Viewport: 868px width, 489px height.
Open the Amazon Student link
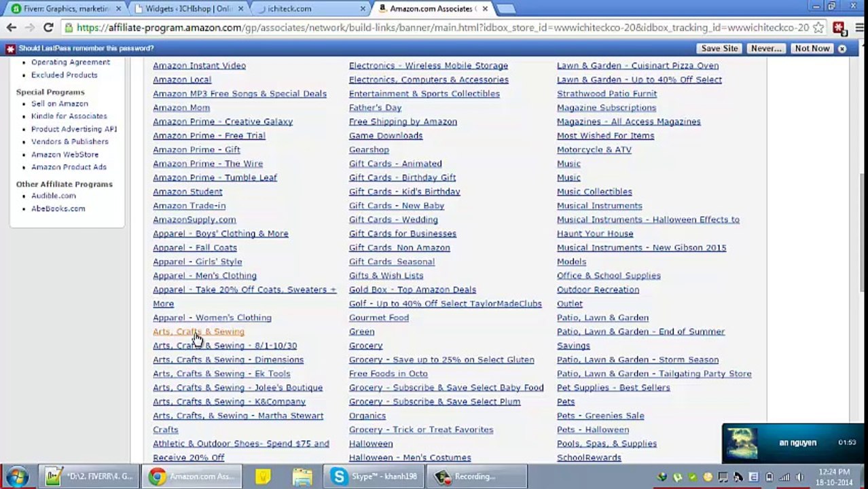[x=187, y=192]
